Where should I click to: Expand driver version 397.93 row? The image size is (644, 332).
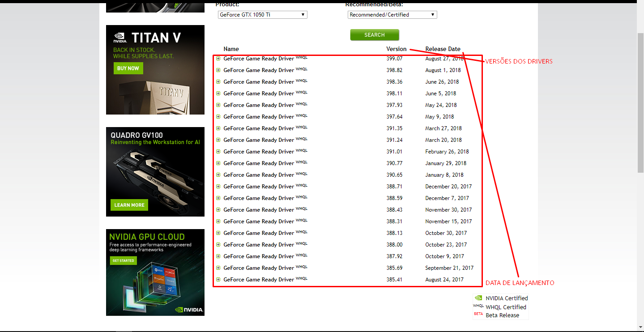coord(218,105)
